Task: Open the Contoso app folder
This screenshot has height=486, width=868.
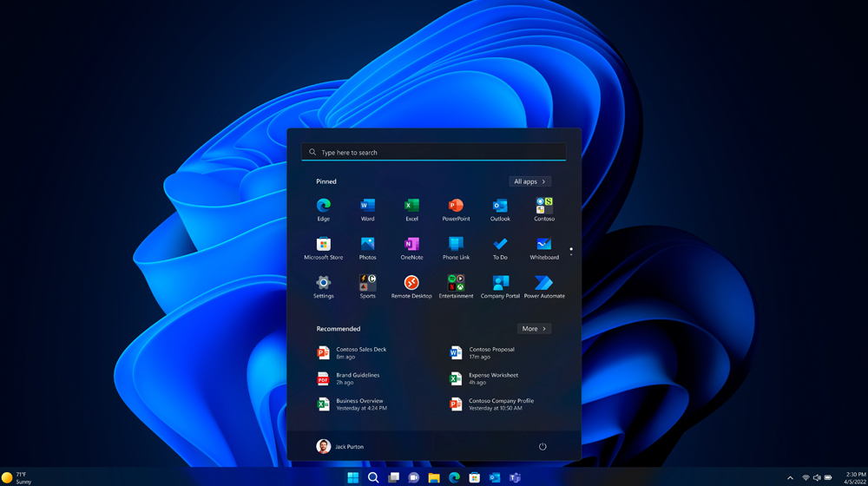Action: point(544,209)
